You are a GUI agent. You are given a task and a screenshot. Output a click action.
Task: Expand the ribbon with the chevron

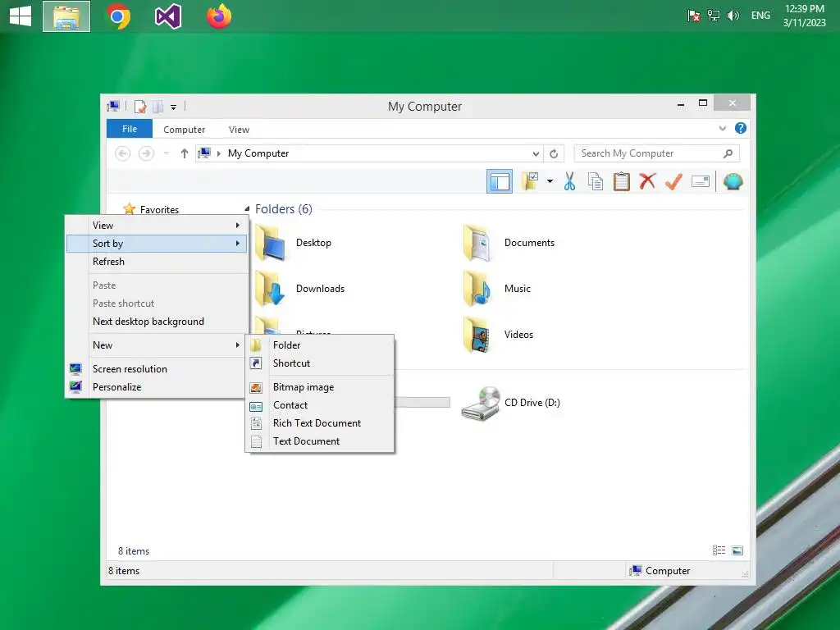722,129
